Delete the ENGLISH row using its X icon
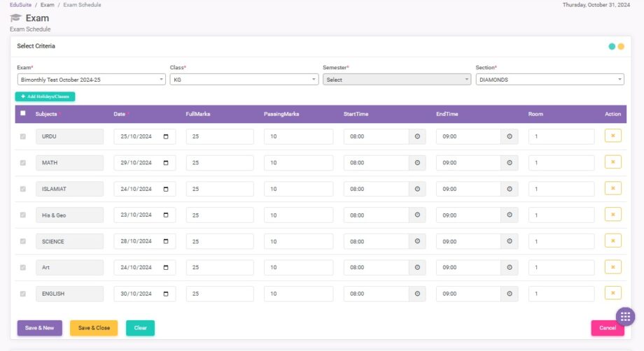The height and width of the screenshot is (351, 644). tap(612, 293)
